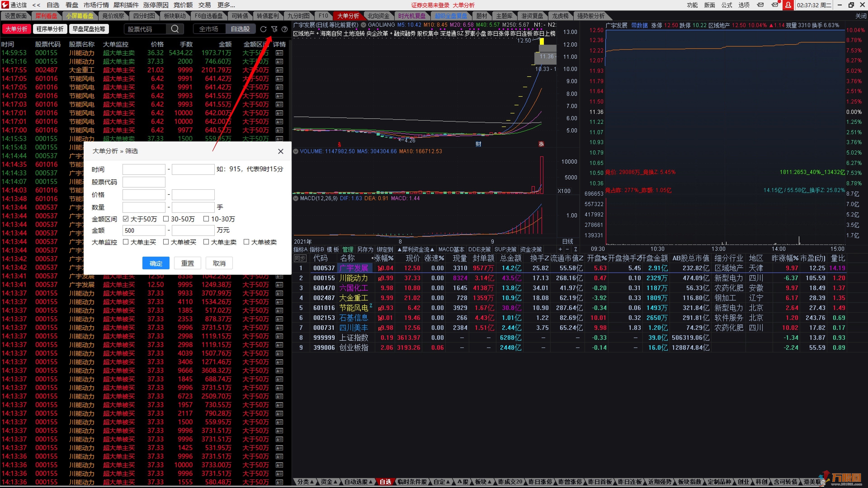Screen dimensions: 868x488
Task: Check the 10-30万 amount range checkbox
Action: pyautogui.click(x=206, y=219)
